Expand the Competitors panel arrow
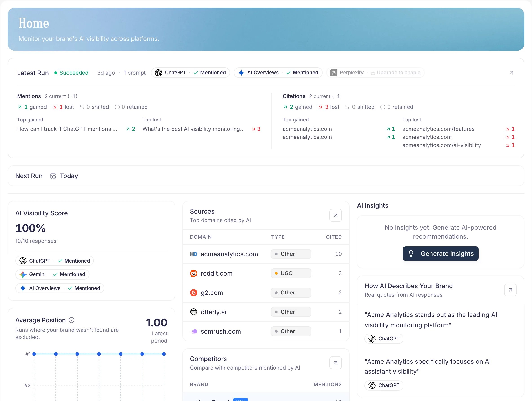 coord(335,363)
